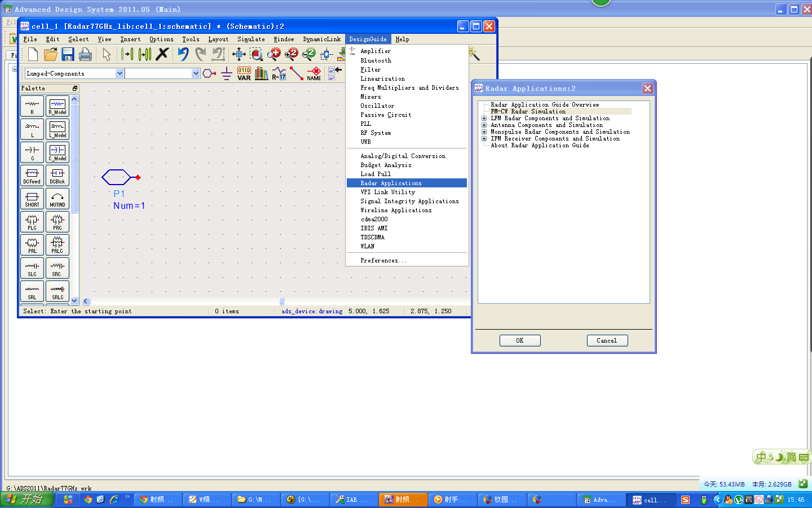Image resolution: width=812 pixels, height=508 pixels.
Task: Click Cancel in Radar Applications dialog
Action: 607,340
